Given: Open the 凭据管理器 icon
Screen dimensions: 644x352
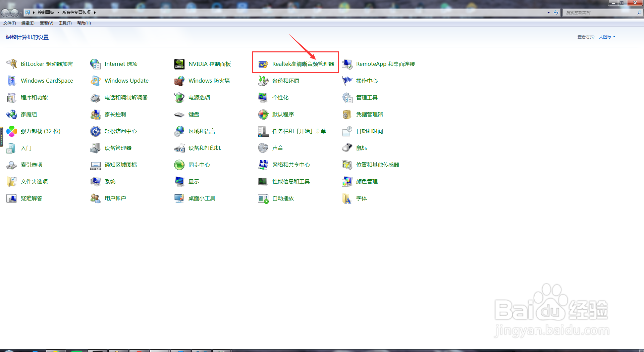Looking at the screenshot, I should pyautogui.click(x=347, y=114).
